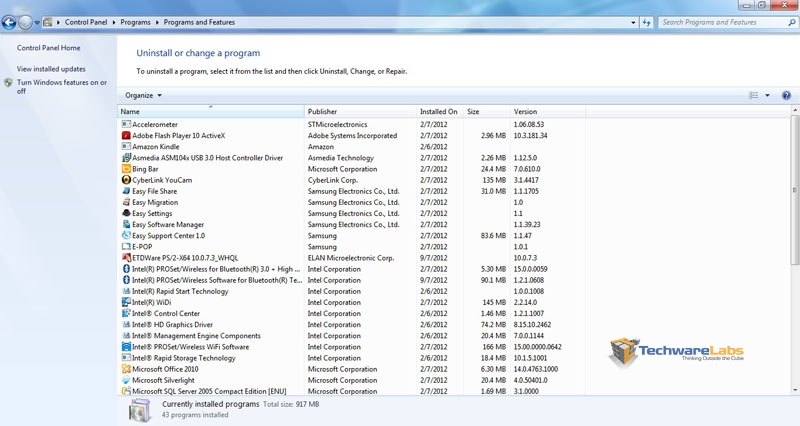Click the Intel HD Graphics Driver icon
800x426 pixels.
(x=126, y=324)
